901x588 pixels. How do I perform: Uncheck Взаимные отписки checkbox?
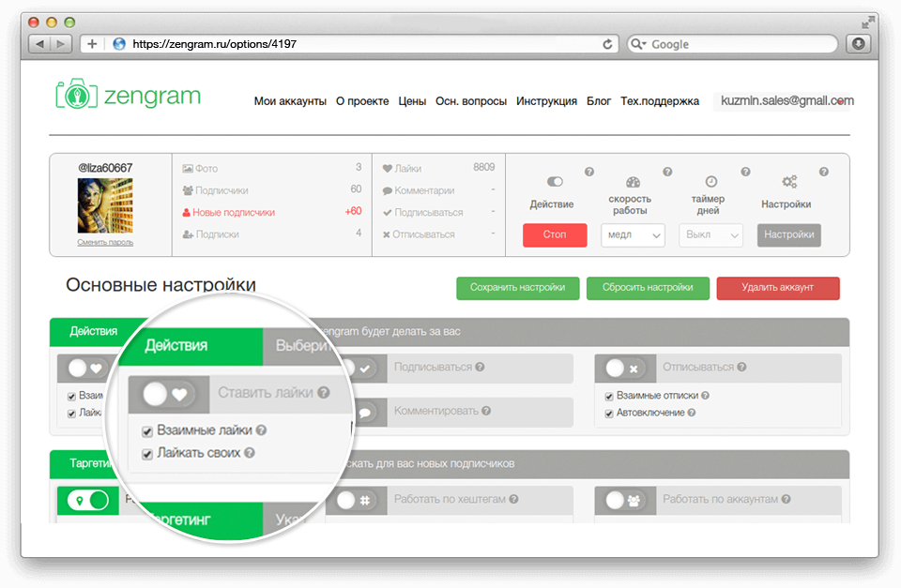coord(609,396)
